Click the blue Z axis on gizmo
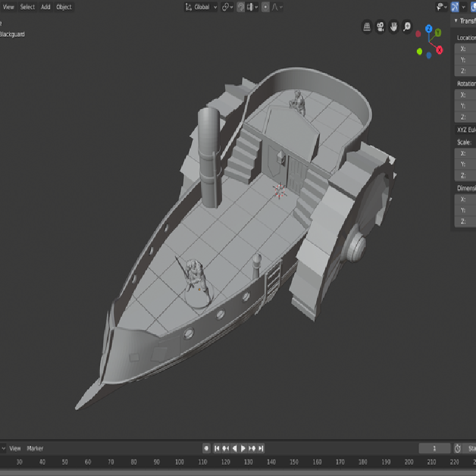 coord(428,29)
